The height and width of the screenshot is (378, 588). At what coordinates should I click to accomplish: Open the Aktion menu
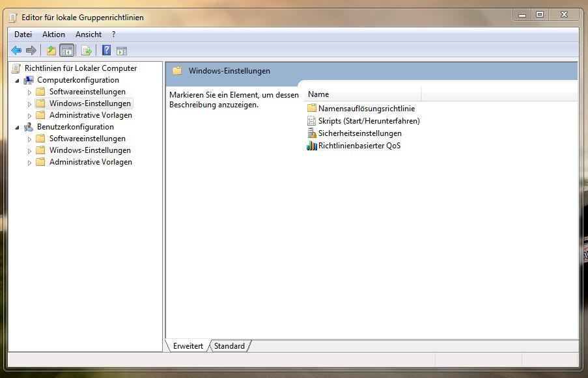coord(53,34)
